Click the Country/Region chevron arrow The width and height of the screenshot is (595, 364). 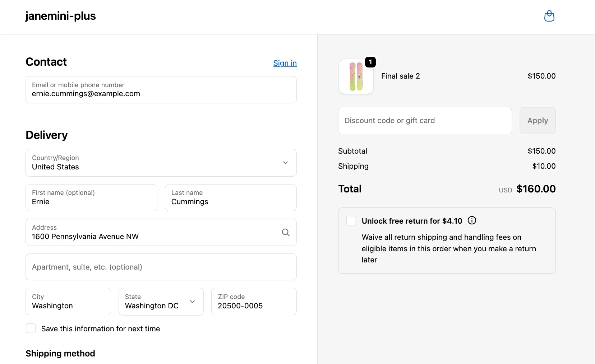click(x=285, y=163)
